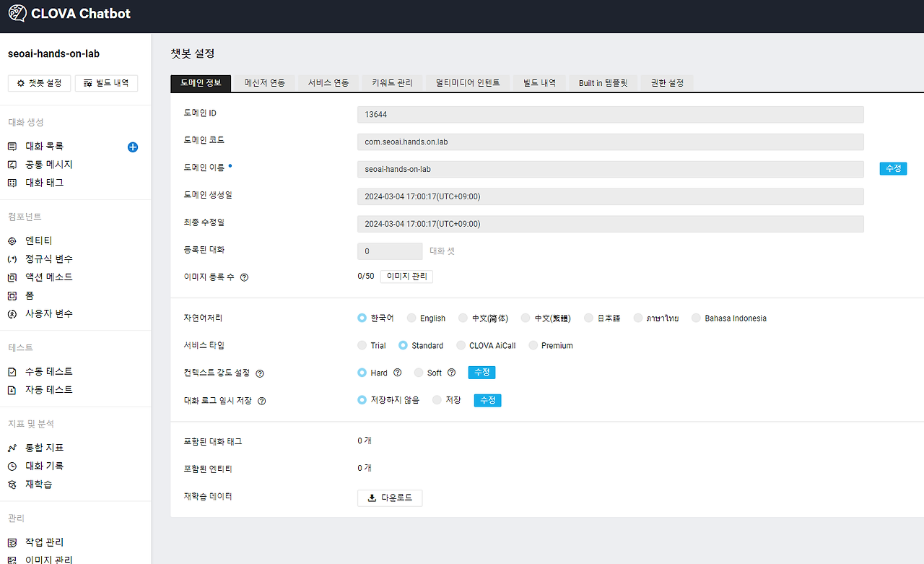Viewport: 924px width, 564px height.
Task: Click 수정 next to domain name
Action: point(893,168)
